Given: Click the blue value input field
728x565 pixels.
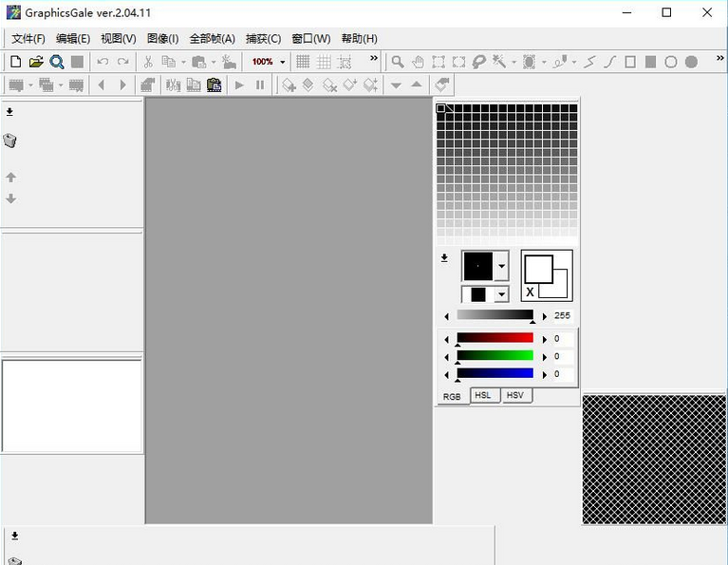Looking at the screenshot, I should click(x=563, y=374).
